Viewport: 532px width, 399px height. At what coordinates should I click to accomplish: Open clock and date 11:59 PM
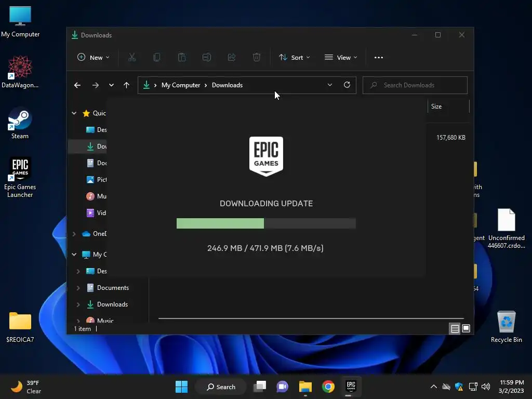coord(511,387)
